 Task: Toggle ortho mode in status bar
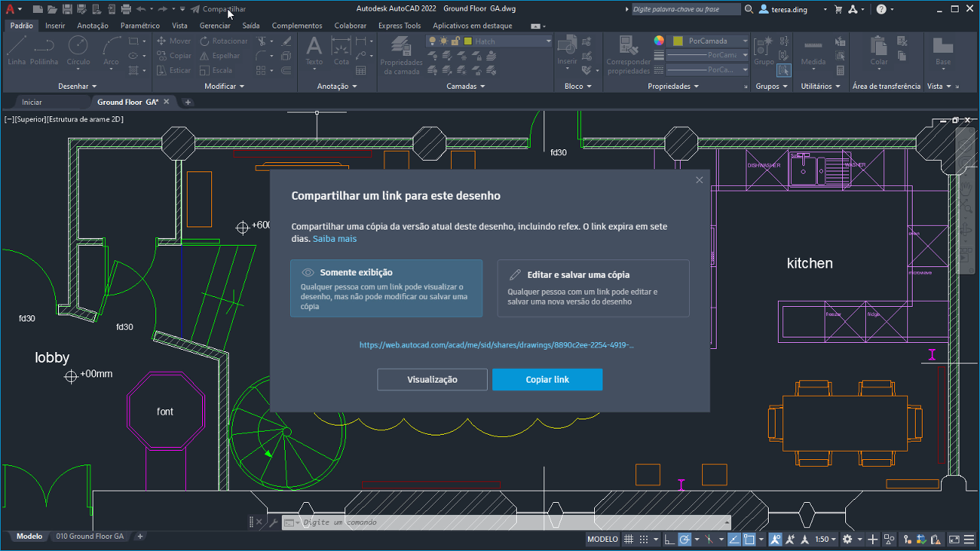(x=669, y=539)
